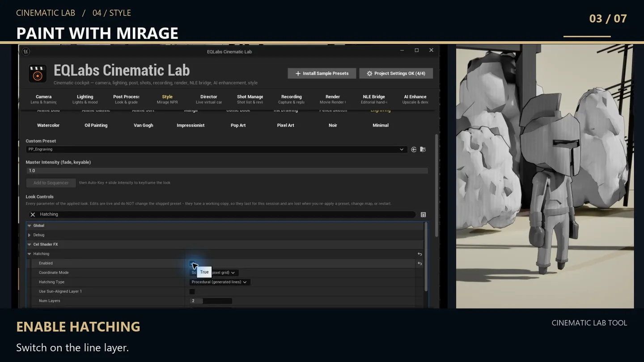
Task: Click the Cinematic Lab clapperboard app icon
Action: [38, 74]
